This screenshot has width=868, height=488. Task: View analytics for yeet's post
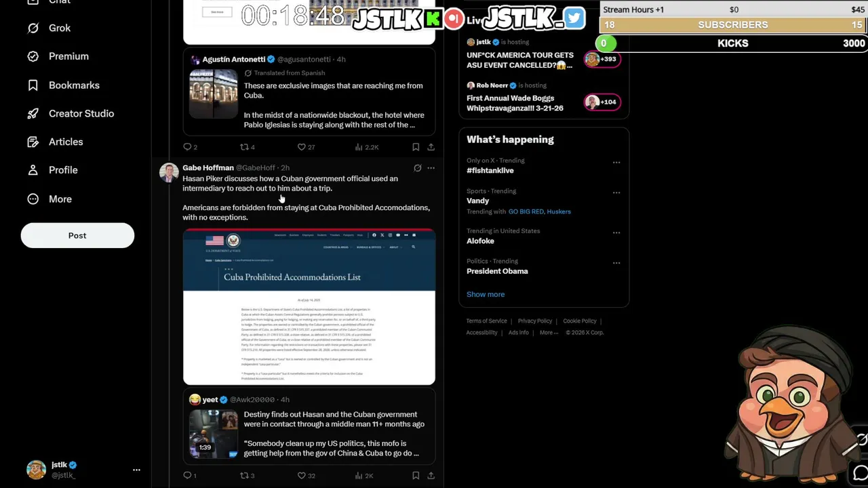point(365,476)
